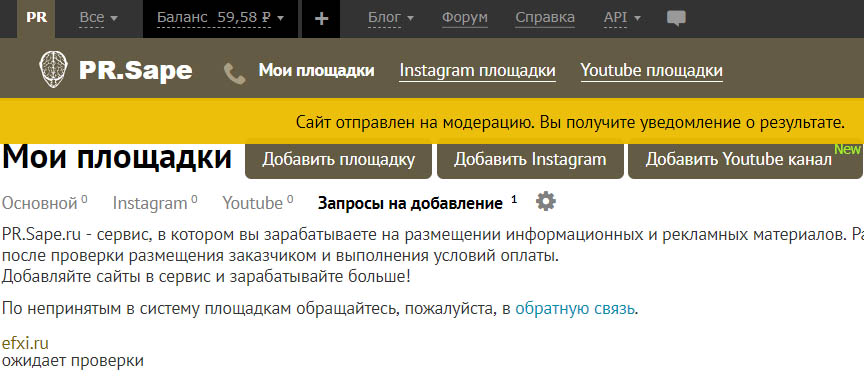Expand the Все dropdown
Viewport: 864px width, 387px height.
tap(99, 18)
